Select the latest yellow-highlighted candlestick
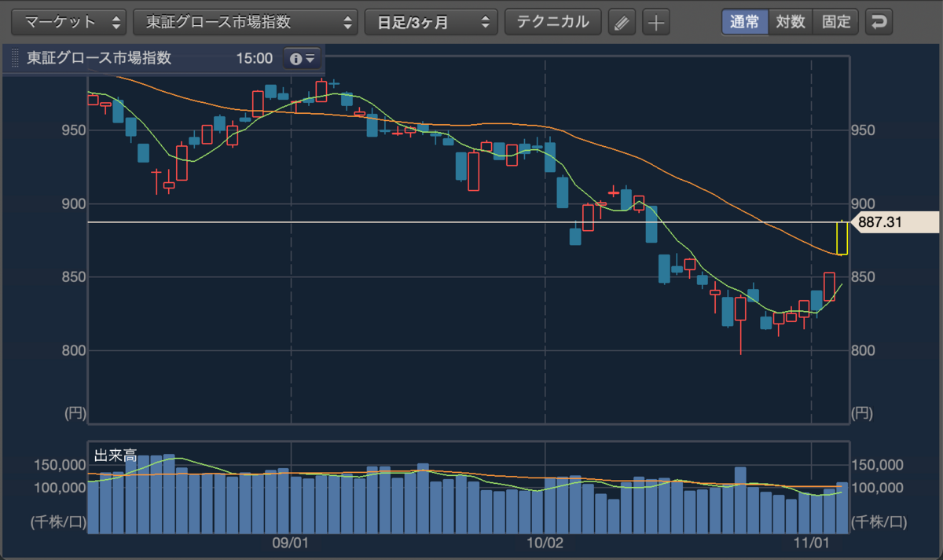This screenshot has height=560, width=943. tap(842, 238)
